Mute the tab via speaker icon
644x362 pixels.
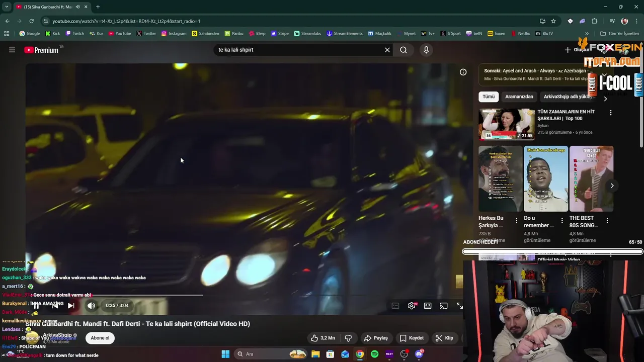[77, 7]
